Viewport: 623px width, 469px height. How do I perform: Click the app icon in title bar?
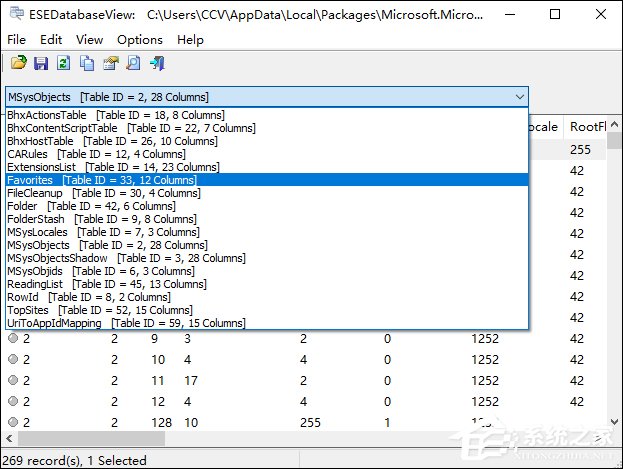[x=13, y=15]
